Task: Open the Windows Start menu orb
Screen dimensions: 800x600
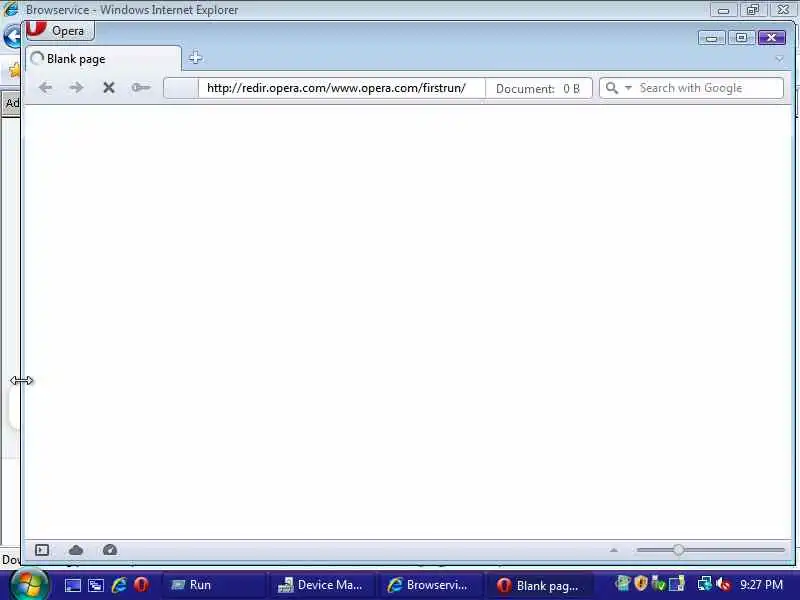Action: click(x=30, y=585)
